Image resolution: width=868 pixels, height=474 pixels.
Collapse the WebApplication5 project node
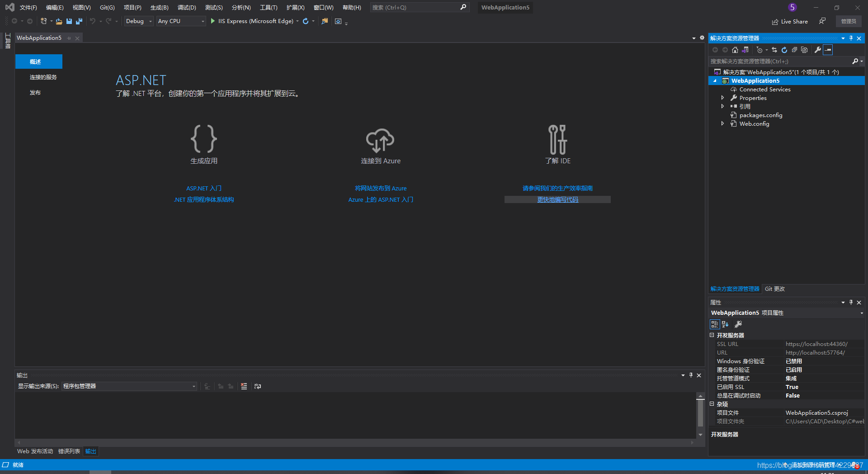point(715,81)
